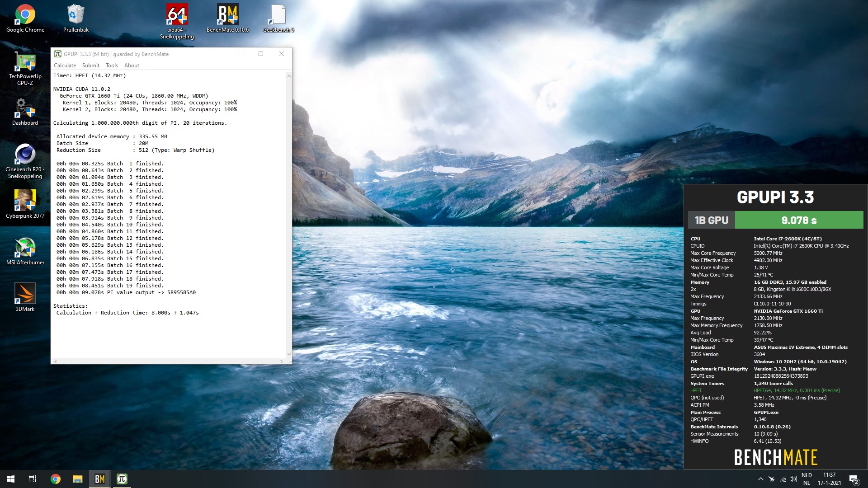Open the Submit menu in GPUPI
868x488 pixels.
click(90, 65)
